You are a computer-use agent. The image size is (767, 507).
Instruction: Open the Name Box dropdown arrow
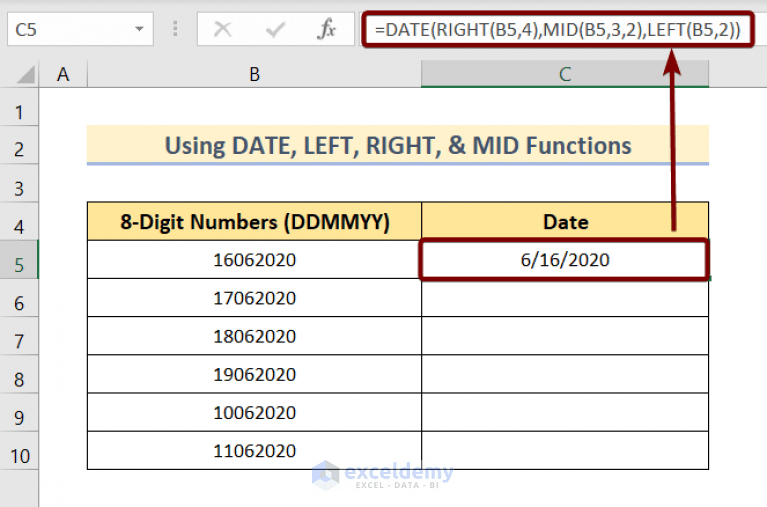pos(139,29)
